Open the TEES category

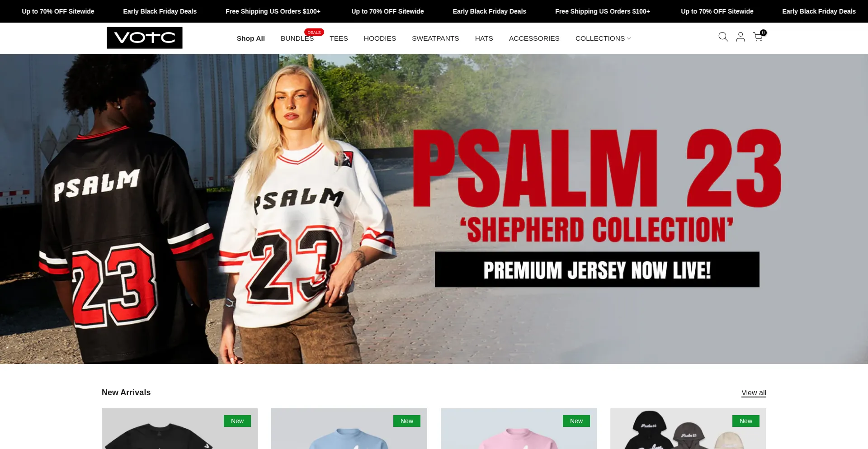pos(339,38)
